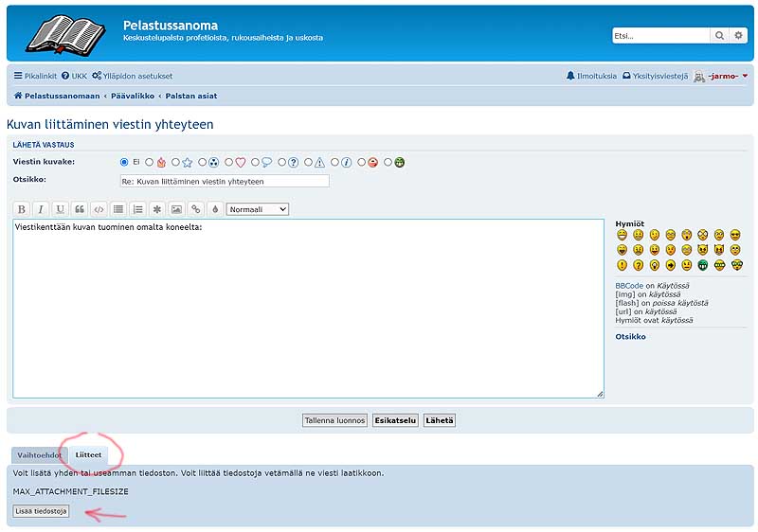Open the font size dropdown 'Normaali'

257,209
